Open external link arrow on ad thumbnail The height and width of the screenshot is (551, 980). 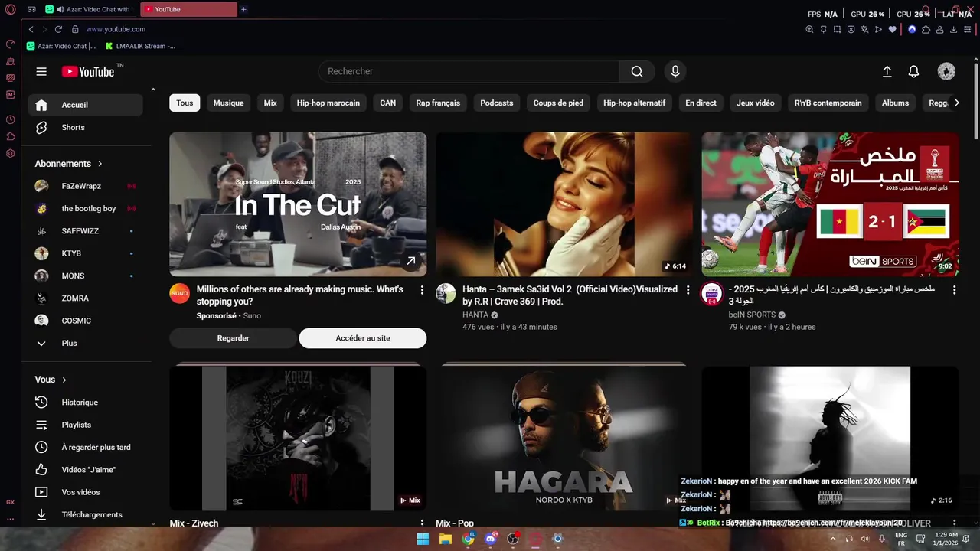click(x=410, y=262)
